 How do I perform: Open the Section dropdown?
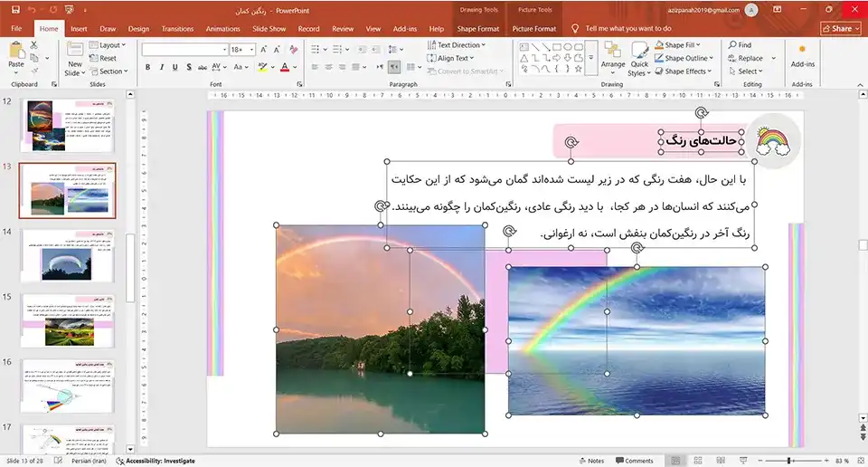coord(108,71)
